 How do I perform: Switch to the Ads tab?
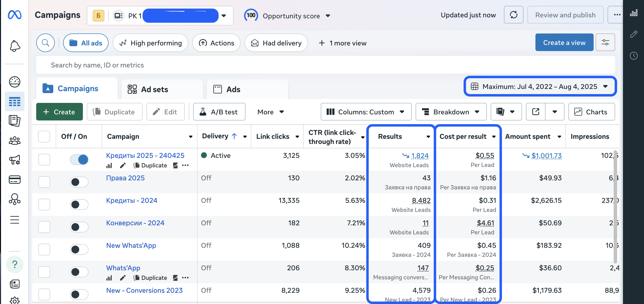tap(233, 89)
